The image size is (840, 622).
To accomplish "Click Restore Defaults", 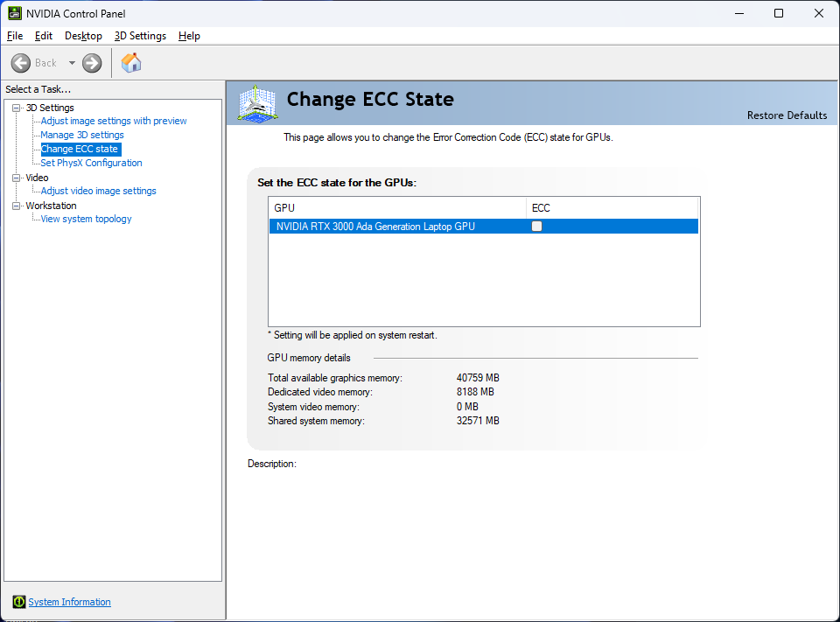I will click(787, 115).
